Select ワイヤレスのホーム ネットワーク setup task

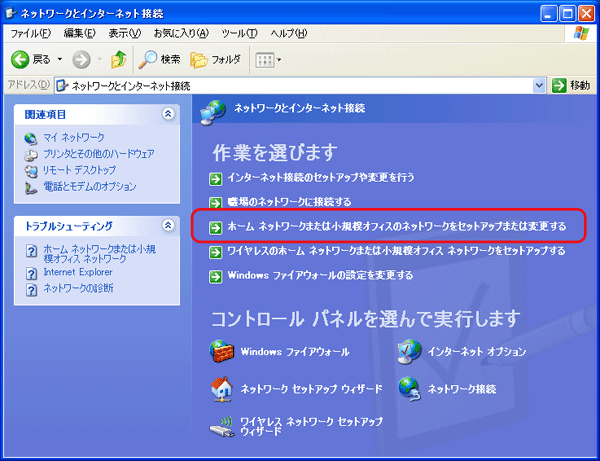(x=396, y=251)
